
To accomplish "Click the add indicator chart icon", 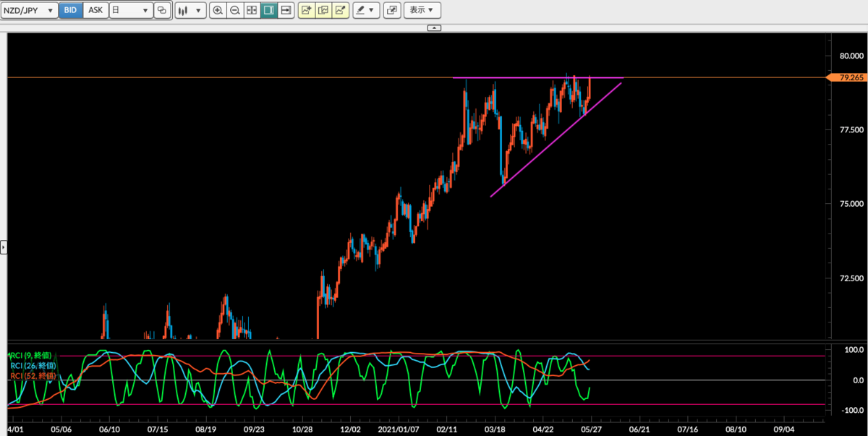I will tap(306, 10).
